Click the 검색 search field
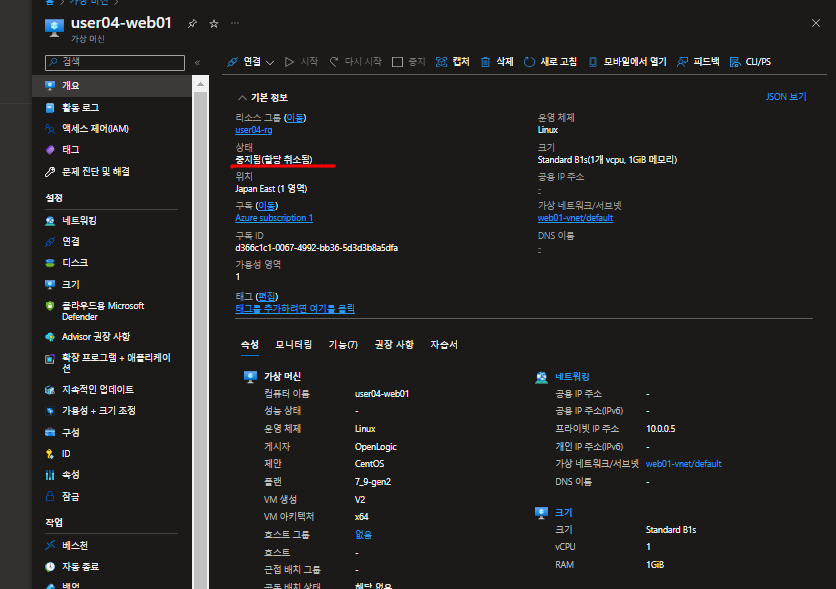 click(x=115, y=62)
